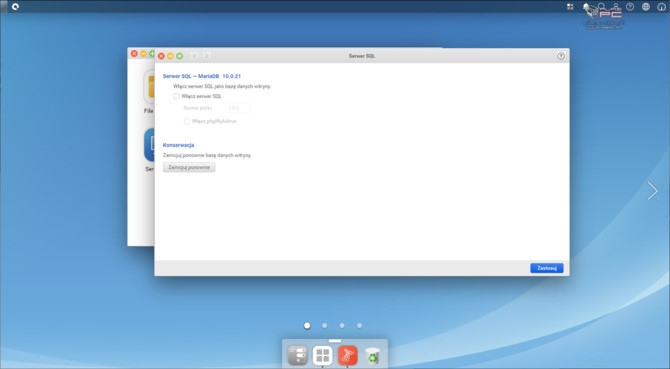Go to next desktop page with right chevron
Screen dimensions: 670x369
(652, 190)
